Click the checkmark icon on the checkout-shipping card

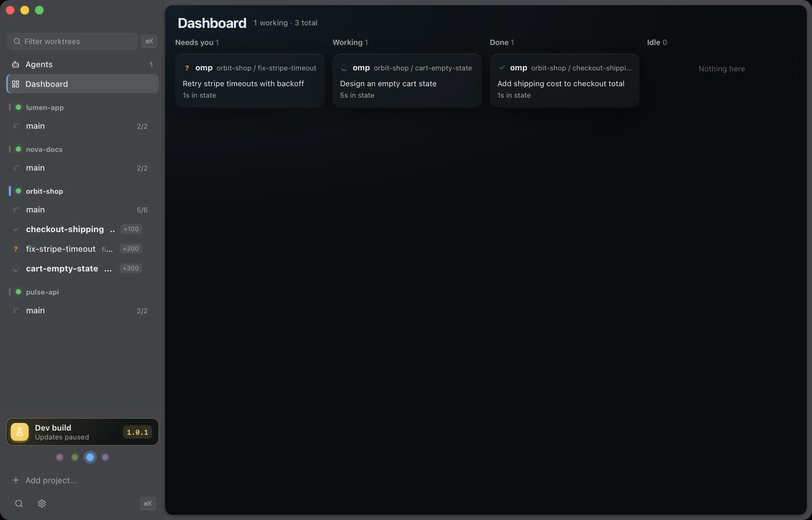pyautogui.click(x=502, y=67)
